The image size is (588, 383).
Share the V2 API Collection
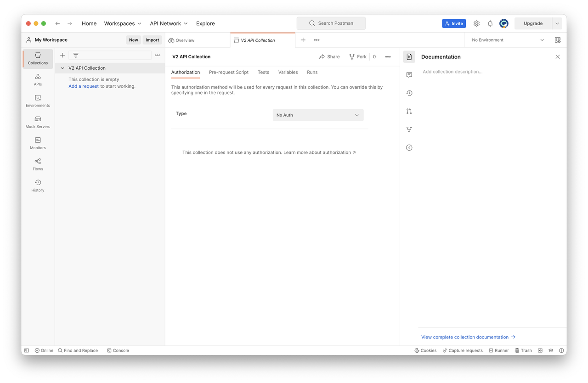[329, 56]
